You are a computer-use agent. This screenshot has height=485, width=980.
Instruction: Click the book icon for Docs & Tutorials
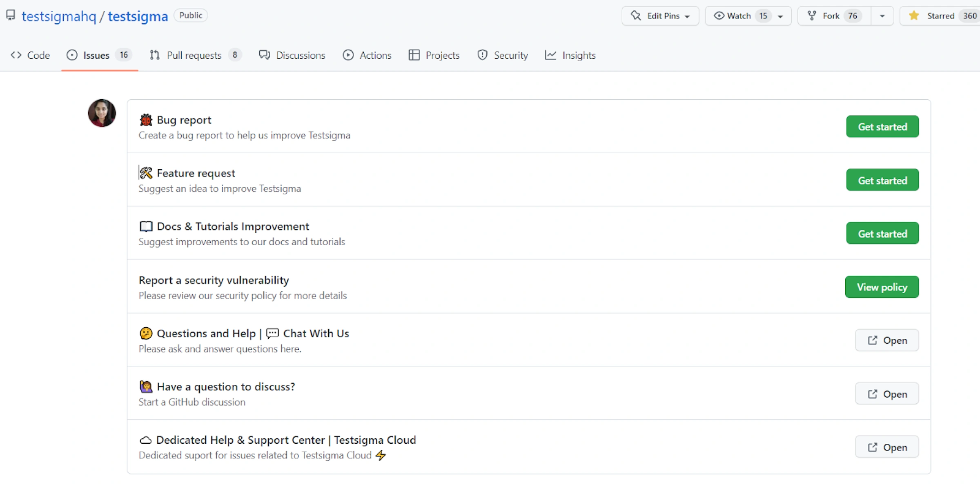[x=146, y=226]
